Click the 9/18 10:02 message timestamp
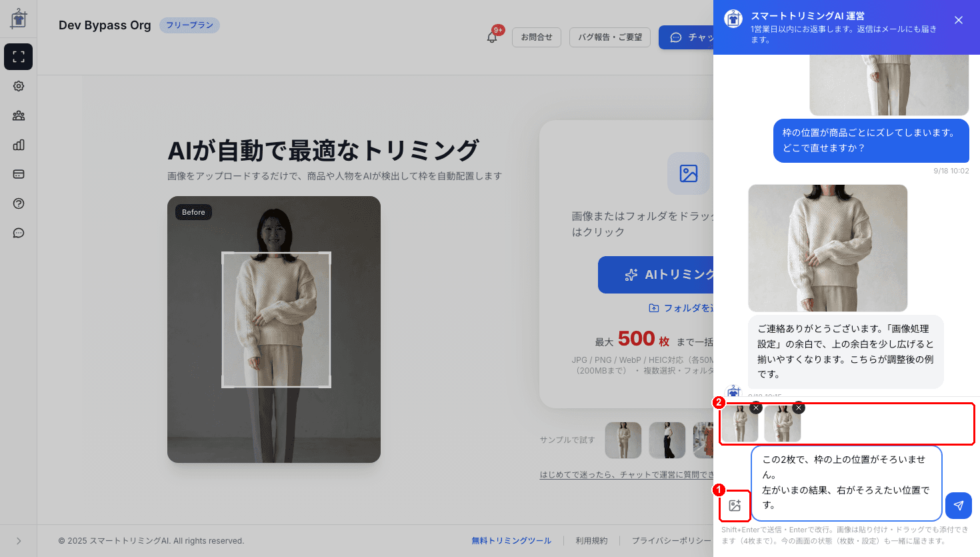The height and width of the screenshot is (557, 980). pos(951,171)
